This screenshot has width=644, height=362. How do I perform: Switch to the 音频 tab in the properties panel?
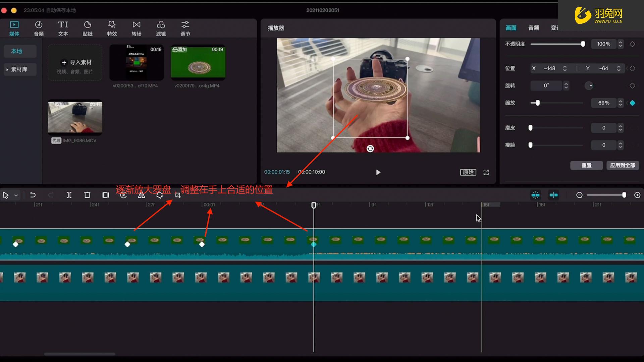coord(534,28)
